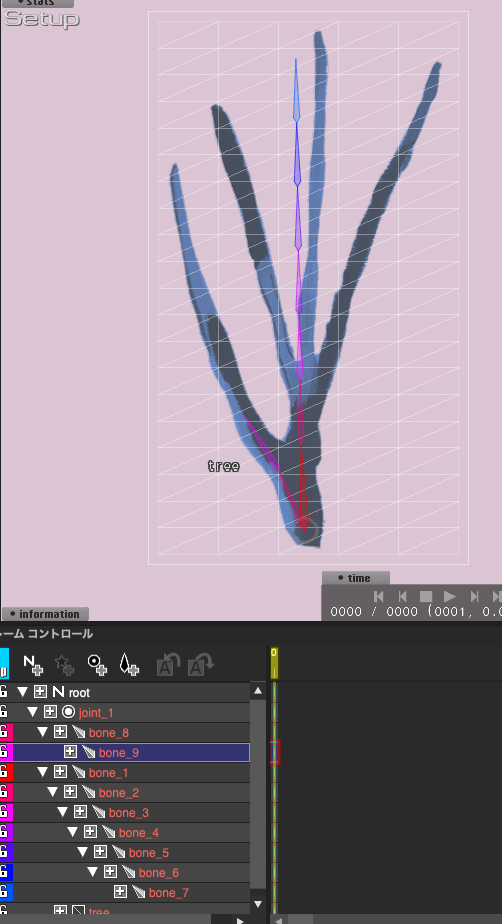
Task: Click the part list scroll-down arrow
Action: click(x=258, y=904)
